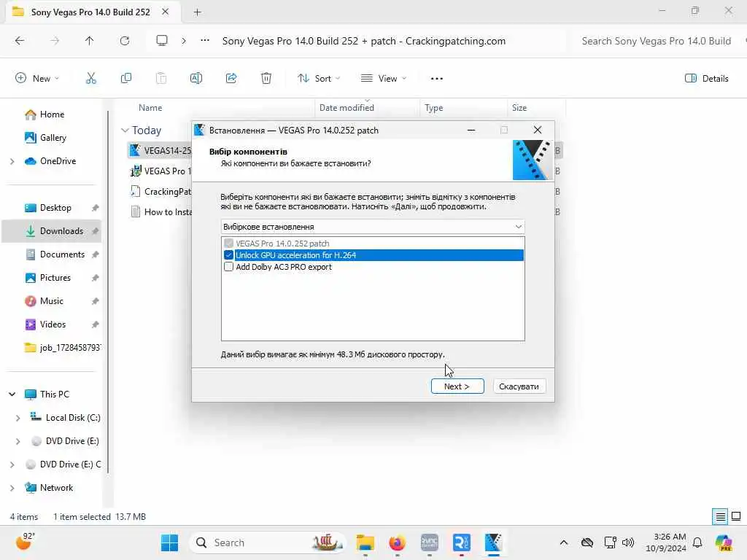Screen dimensions: 747x560
Task: Click the Copy icon in Explorer toolbar
Action: (x=125, y=78)
